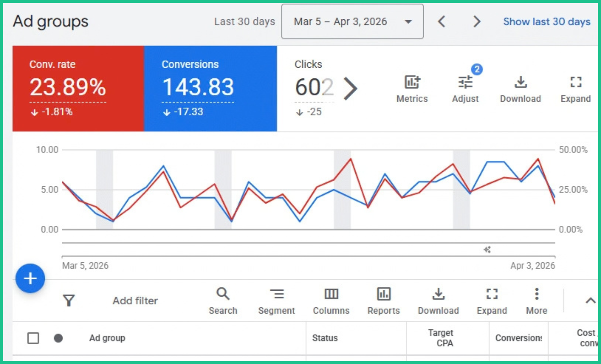Show more scorecard metrics with chevron
This screenshot has width=601, height=364.
(350, 88)
